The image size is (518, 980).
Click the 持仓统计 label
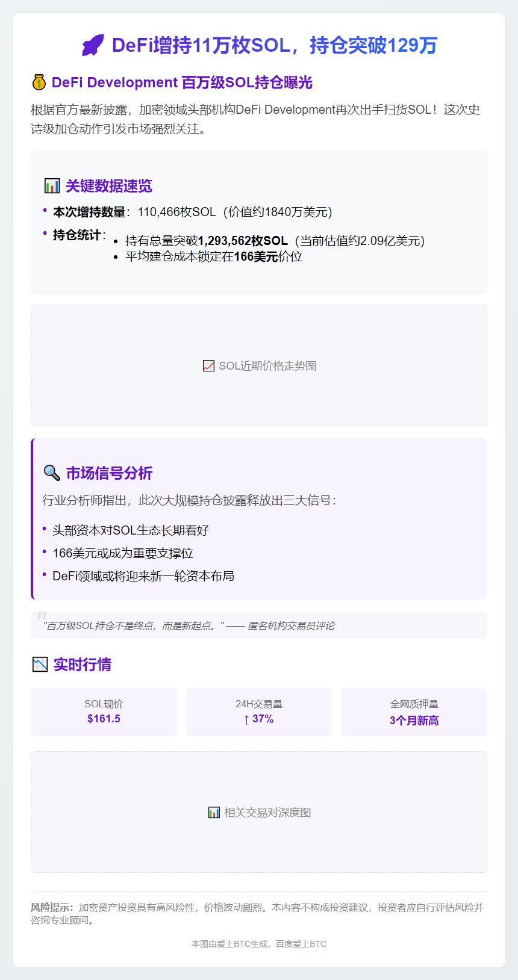point(76,235)
